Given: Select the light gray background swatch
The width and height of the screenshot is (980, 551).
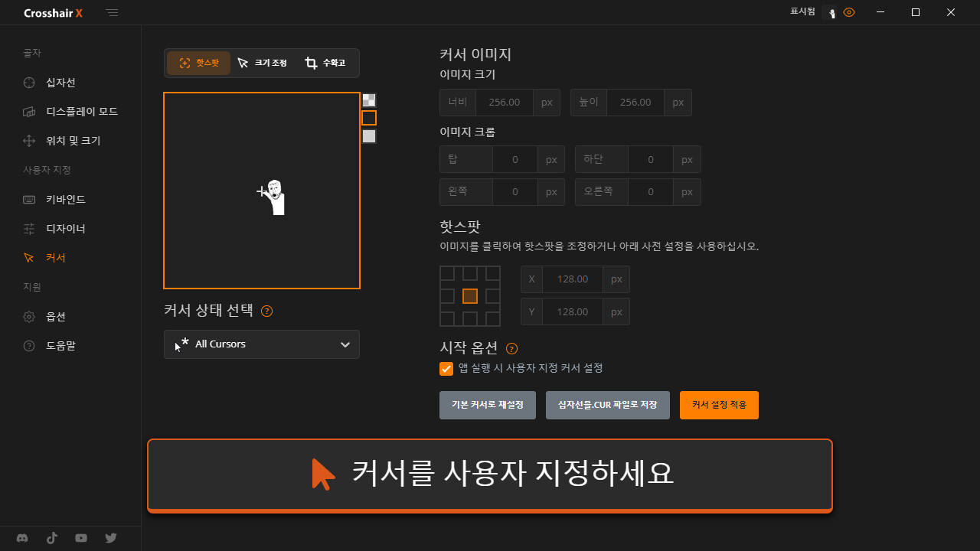Looking at the screenshot, I should (369, 136).
